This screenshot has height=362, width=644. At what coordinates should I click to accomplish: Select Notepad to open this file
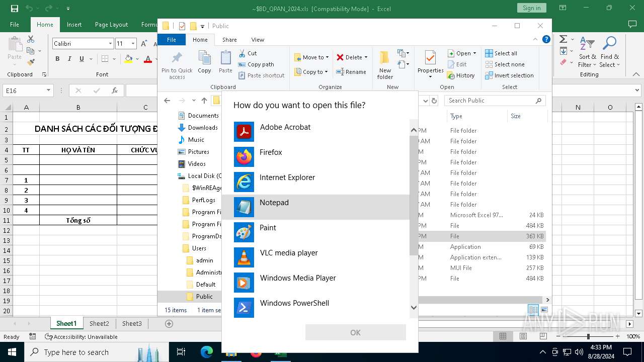[x=315, y=207]
